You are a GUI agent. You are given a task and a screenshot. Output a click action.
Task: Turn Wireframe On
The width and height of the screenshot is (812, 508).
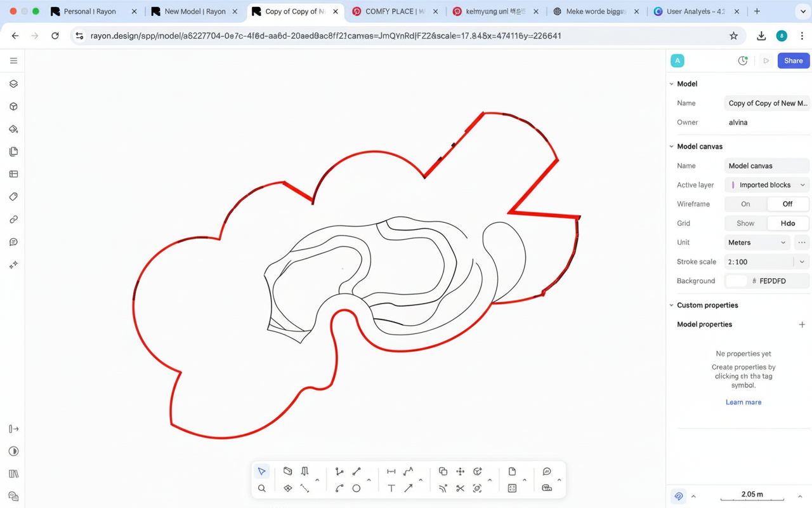pyautogui.click(x=745, y=204)
